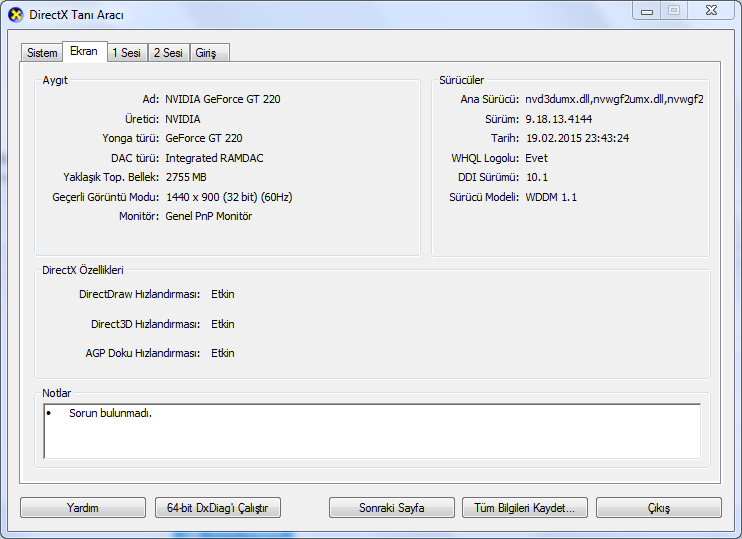Switch to the Sistem tab

pos(42,53)
